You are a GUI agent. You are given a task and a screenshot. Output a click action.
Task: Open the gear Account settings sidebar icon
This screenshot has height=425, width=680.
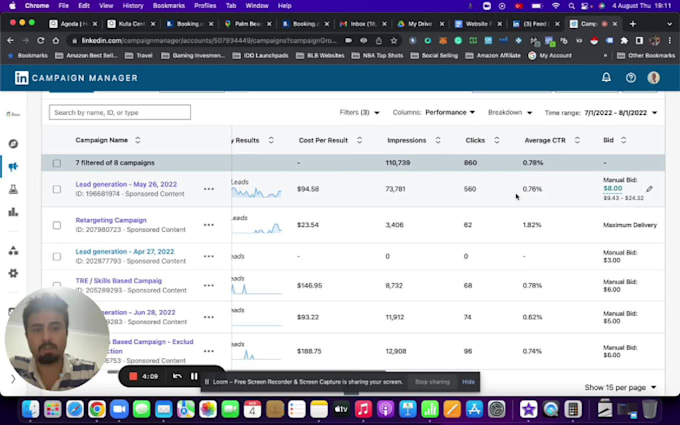[13, 273]
